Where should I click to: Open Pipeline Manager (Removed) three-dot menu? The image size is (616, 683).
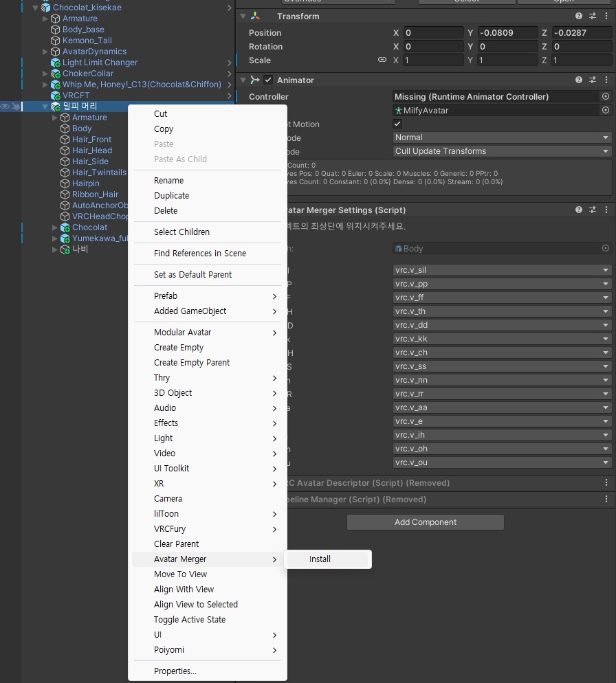606,499
